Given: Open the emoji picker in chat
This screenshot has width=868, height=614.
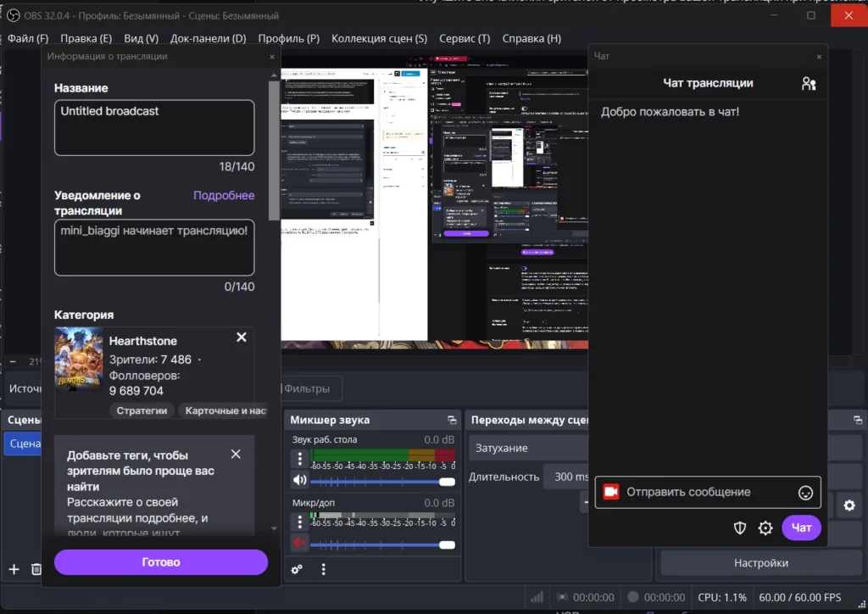Looking at the screenshot, I should (805, 492).
